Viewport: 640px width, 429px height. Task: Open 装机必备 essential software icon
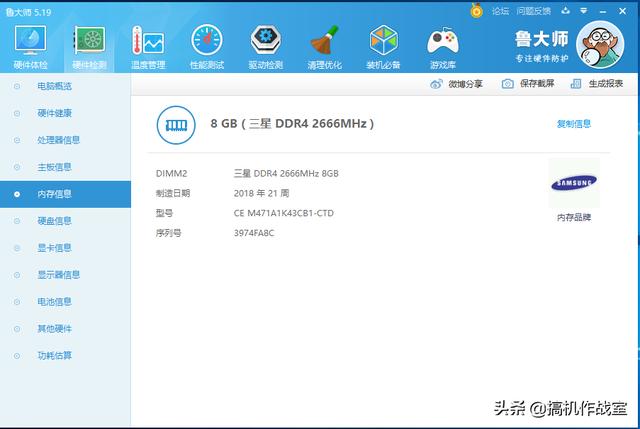(383, 40)
